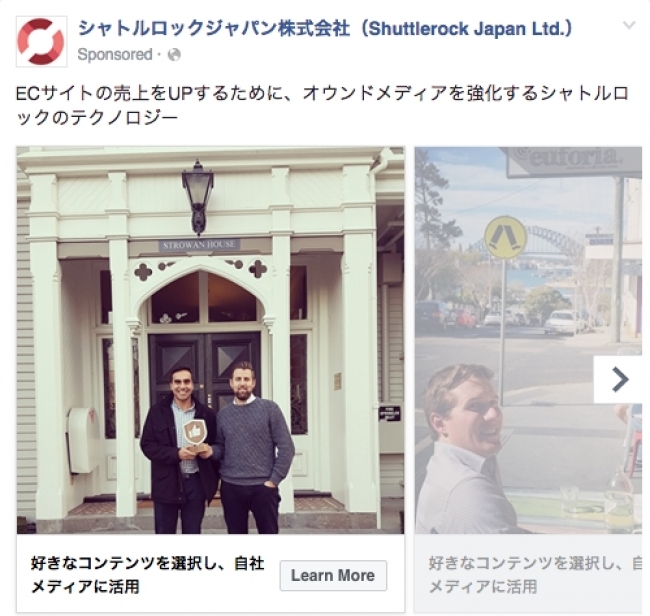Click the ad description text beginning ECサイト
Screen dimensions: 650x616
coord(322,106)
